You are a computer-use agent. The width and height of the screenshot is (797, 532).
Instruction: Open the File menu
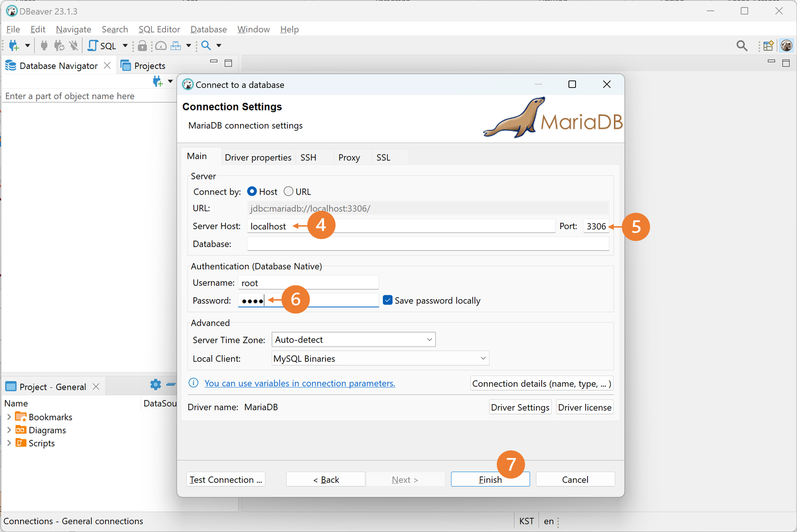point(13,29)
